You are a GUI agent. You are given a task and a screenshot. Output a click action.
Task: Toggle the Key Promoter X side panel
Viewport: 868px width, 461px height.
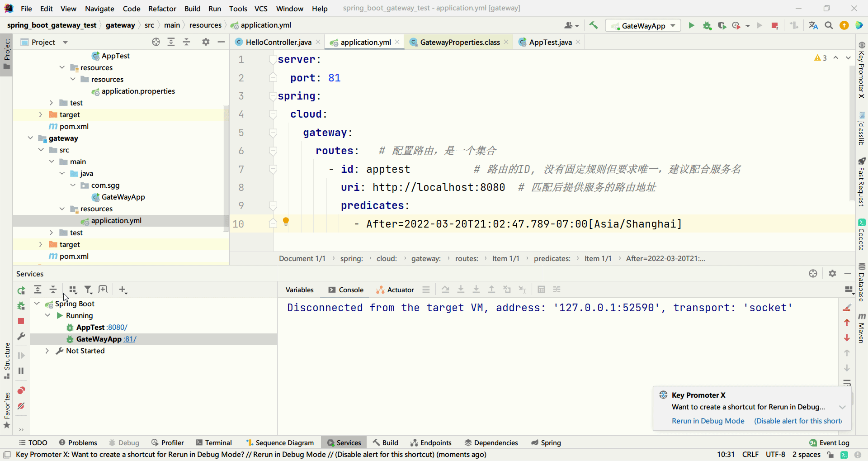[x=862, y=70]
